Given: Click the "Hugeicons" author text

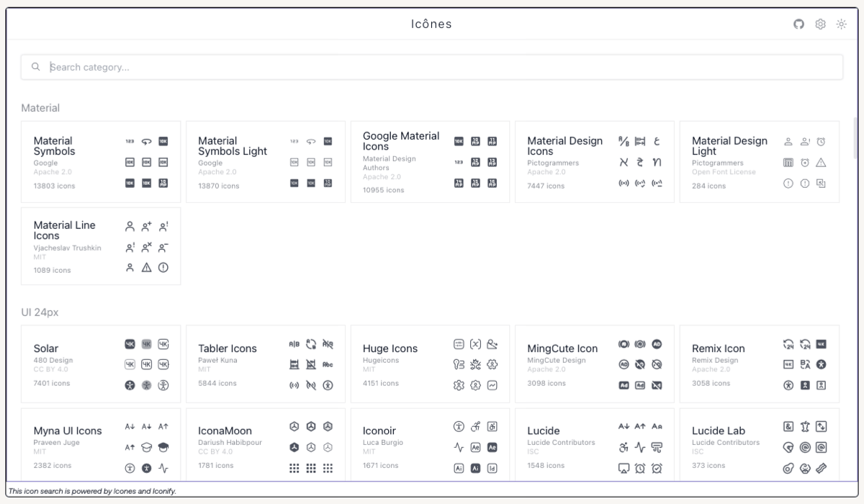Looking at the screenshot, I should pyautogui.click(x=381, y=360).
